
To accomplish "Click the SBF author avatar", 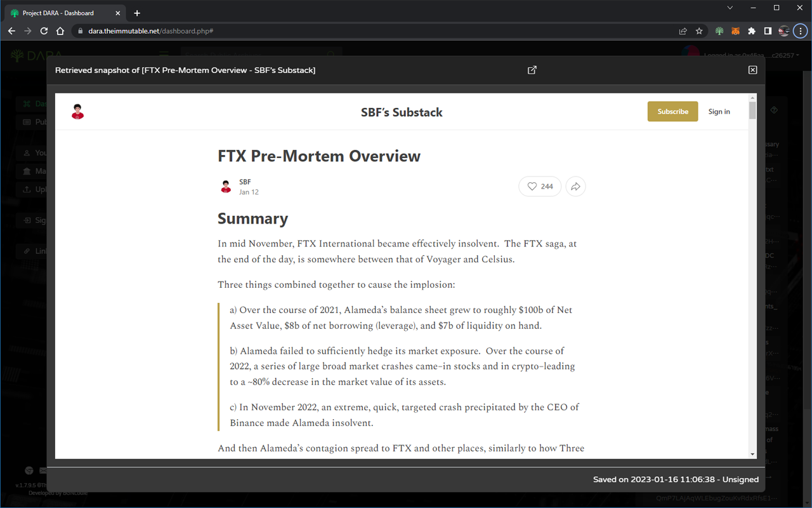I will 226,187.
